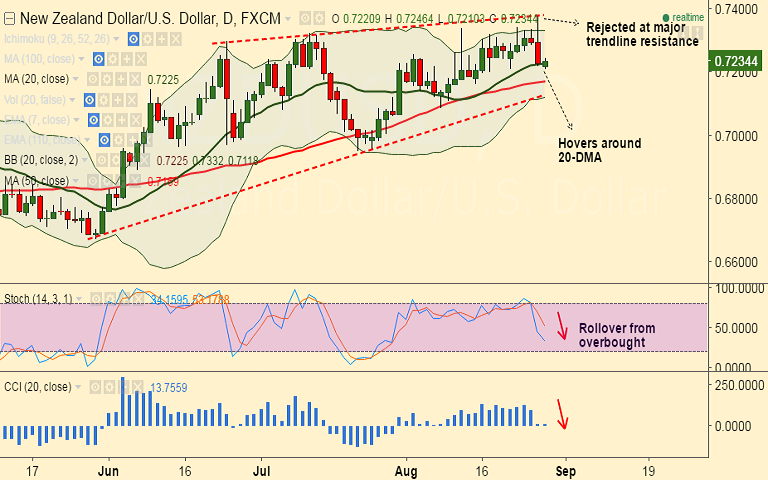Open Ichimoku indicator settings gear
768x482 pixels.
pyautogui.click(x=147, y=39)
